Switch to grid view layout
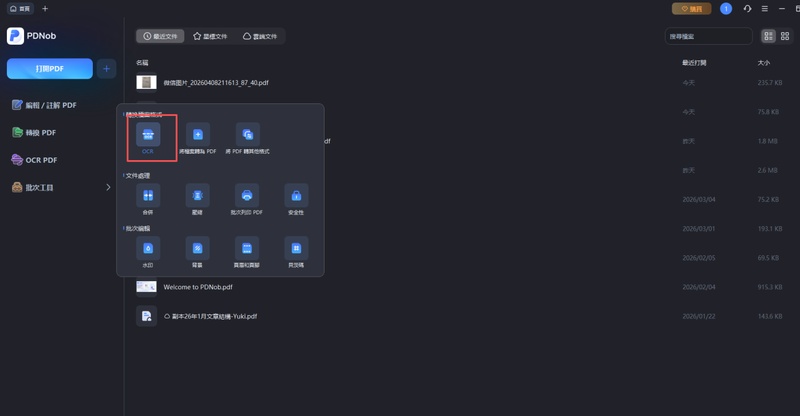 [x=785, y=36]
